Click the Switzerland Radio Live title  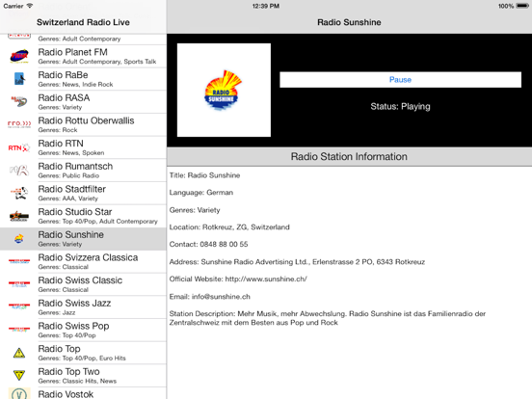pos(83,22)
